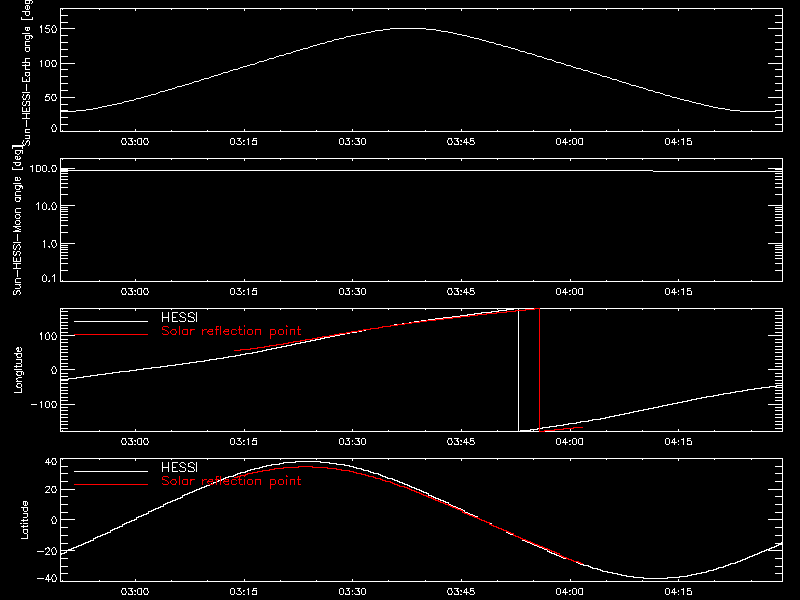Select the HESSI legend entry in Longitude plot

click(179, 317)
